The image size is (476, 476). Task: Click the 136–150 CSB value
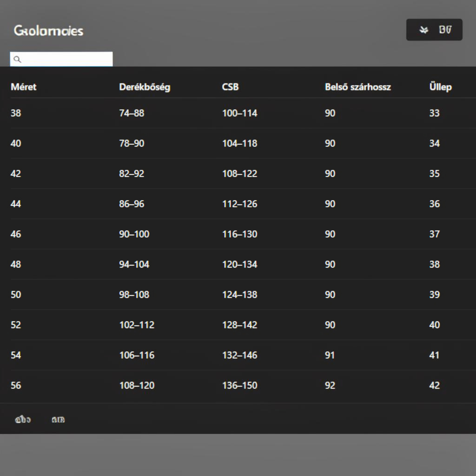pyautogui.click(x=240, y=385)
